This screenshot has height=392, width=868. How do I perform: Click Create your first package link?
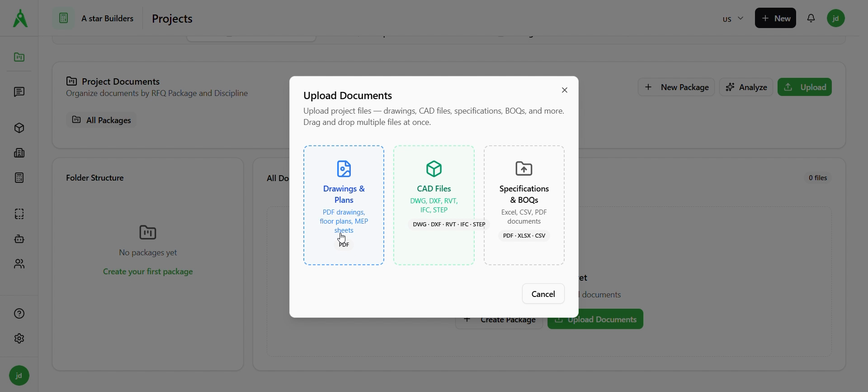(148, 272)
